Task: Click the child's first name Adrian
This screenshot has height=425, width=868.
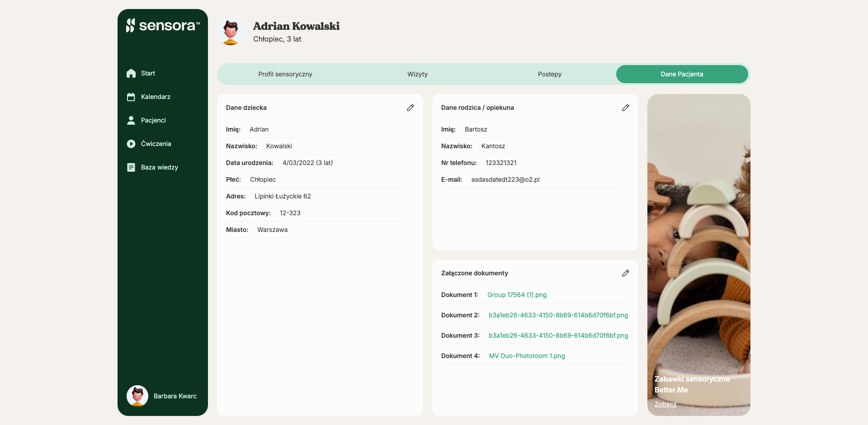Action: pyautogui.click(x=259, y=129)
